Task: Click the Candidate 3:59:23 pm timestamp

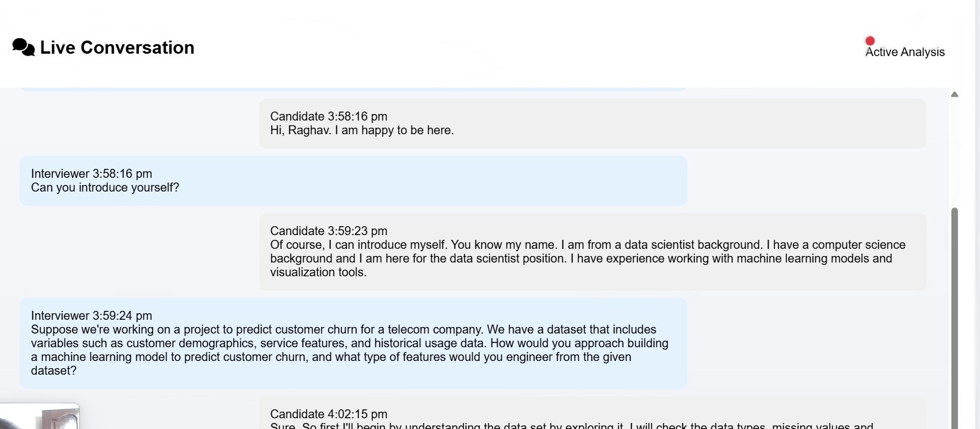Action: [328, 231]
